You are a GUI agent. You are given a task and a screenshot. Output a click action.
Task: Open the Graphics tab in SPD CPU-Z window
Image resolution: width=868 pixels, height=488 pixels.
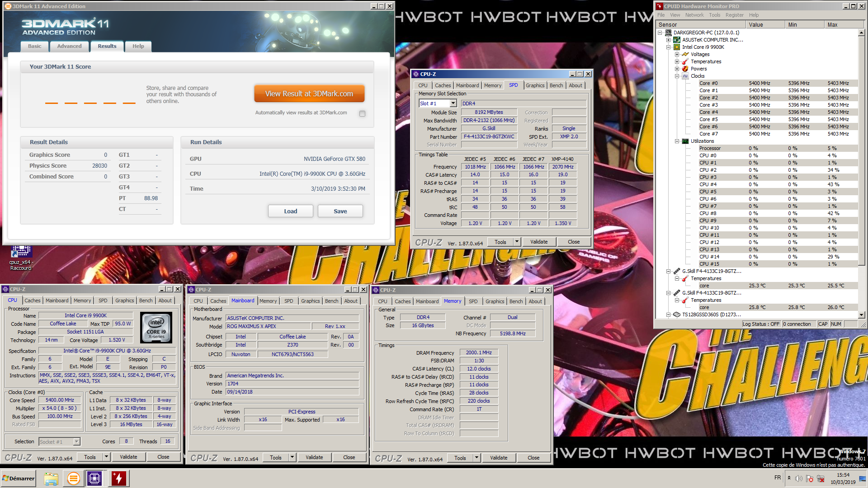pos(535,85)
